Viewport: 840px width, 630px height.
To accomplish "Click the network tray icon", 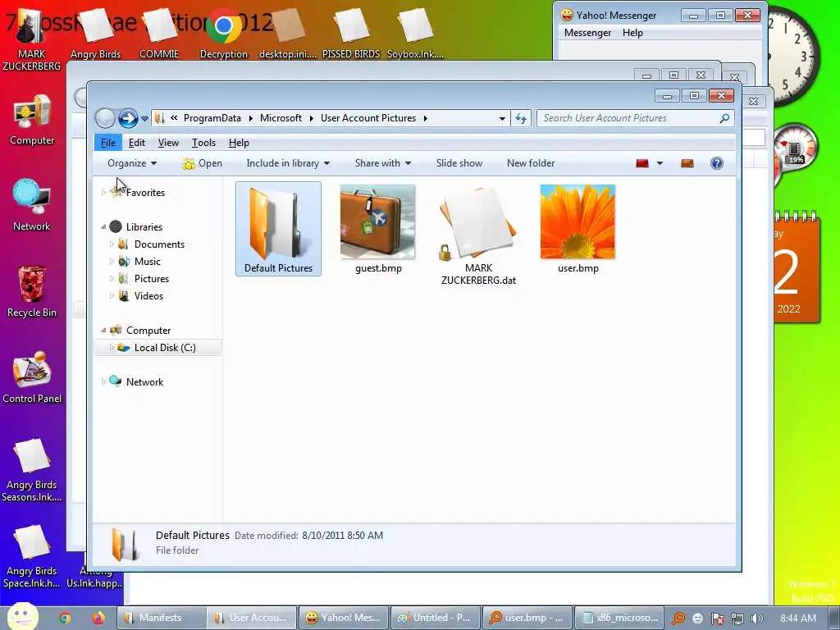I will [737, 619].
